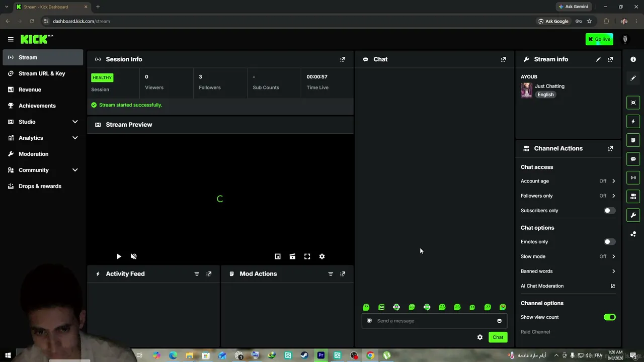Toggle Emotes only chat

pyautogui.click(x=609, y=242)
